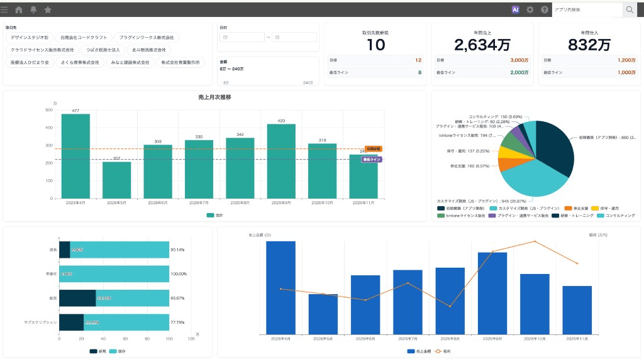Launch the AI assistant icon
Screen dimensions: 644x362
click(516, 9)
